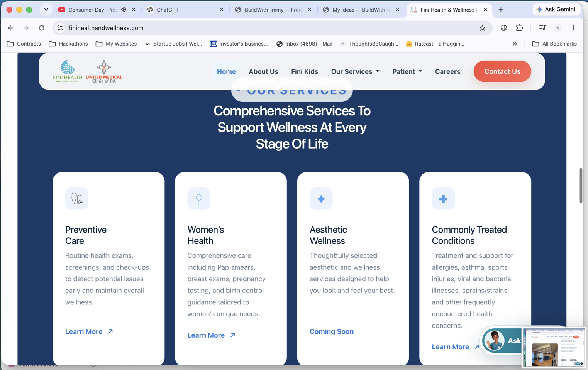Switch to My Ideas — BuildWithTimmy tab
This screenshot has height=370, width=588.
[x=361, y=10]
